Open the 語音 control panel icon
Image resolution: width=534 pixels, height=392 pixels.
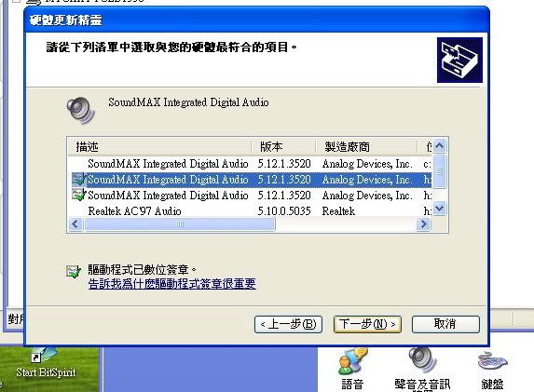click(x=352, y=370)
